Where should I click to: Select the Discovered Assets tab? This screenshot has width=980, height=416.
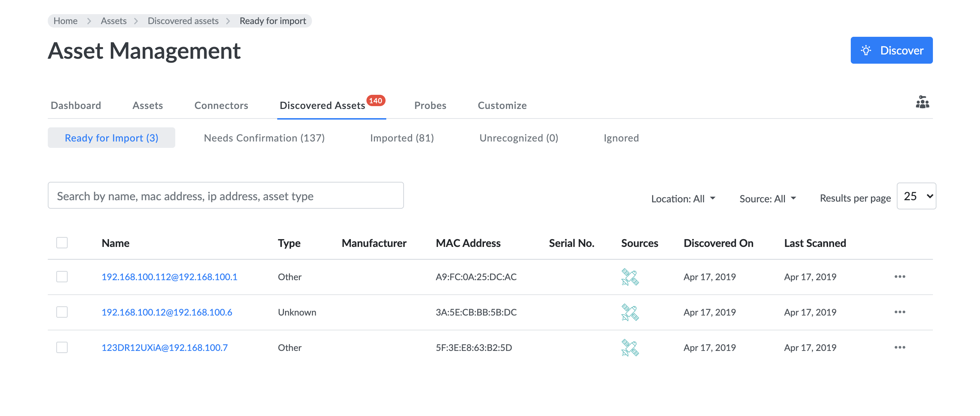coord(322,105)
